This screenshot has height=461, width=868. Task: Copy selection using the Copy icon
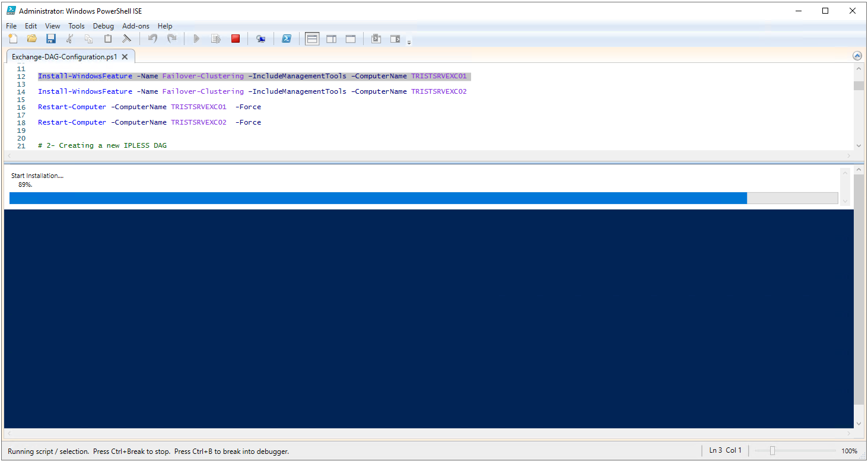89,39
